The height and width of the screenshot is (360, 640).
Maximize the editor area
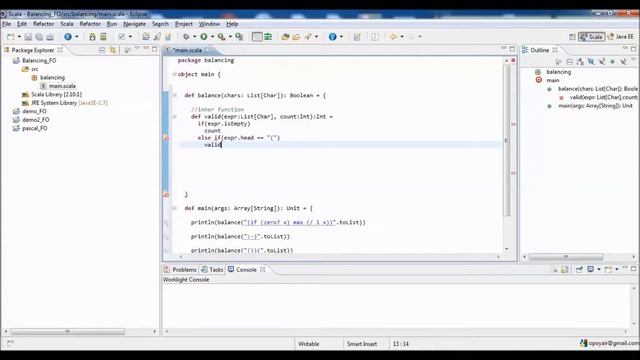[x=512, y=49]
